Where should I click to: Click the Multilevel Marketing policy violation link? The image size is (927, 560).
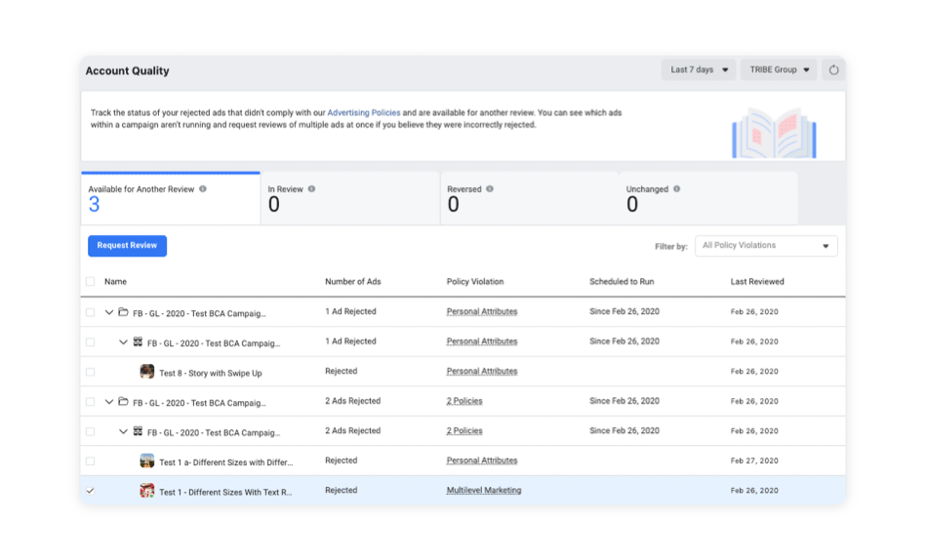(483, 491)
